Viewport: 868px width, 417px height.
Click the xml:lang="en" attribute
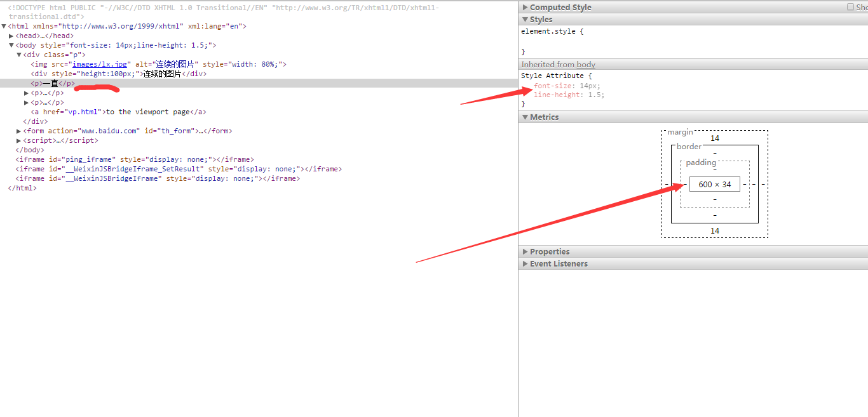(215, 27)
